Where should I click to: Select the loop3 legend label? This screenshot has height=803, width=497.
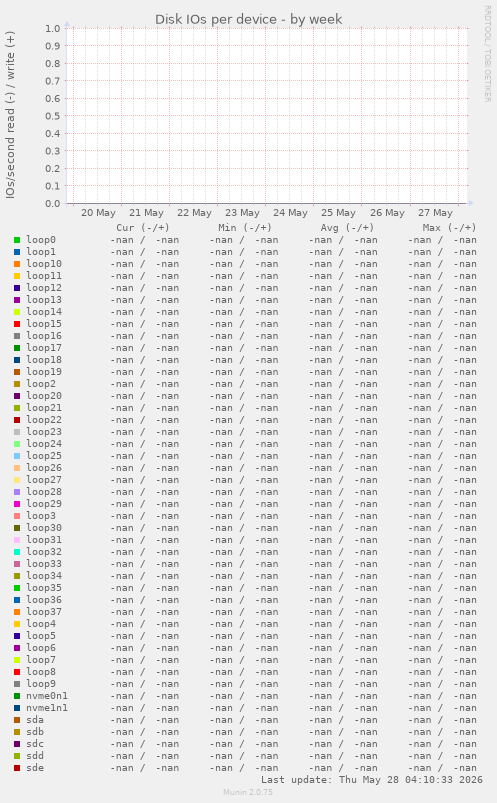click(41, 516)
